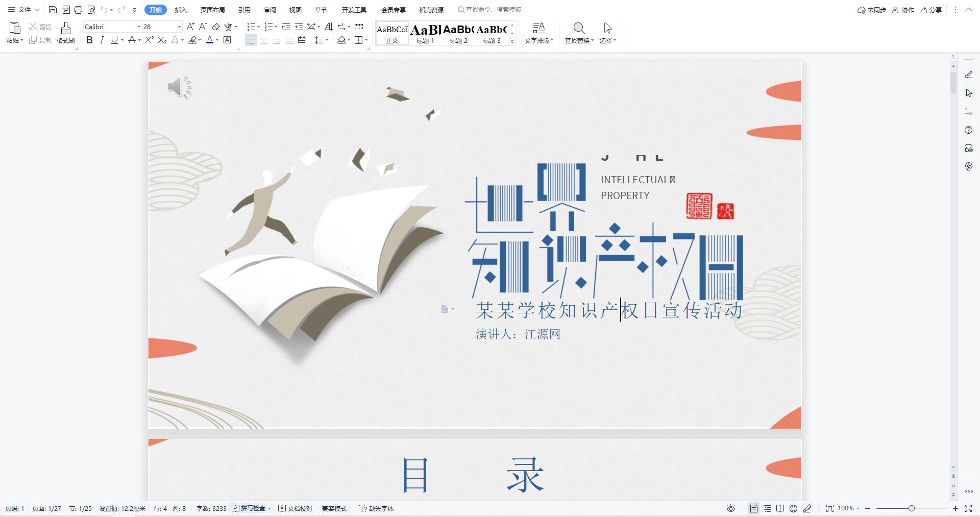980x517 pixels.
Task: Open the Calibri font dropdown
Action: coord(138,26)
